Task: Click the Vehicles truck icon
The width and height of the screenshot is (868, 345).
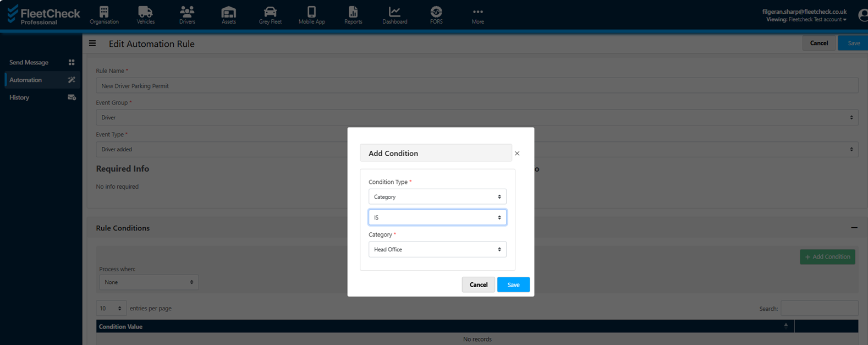Action: tap(145, 12)
